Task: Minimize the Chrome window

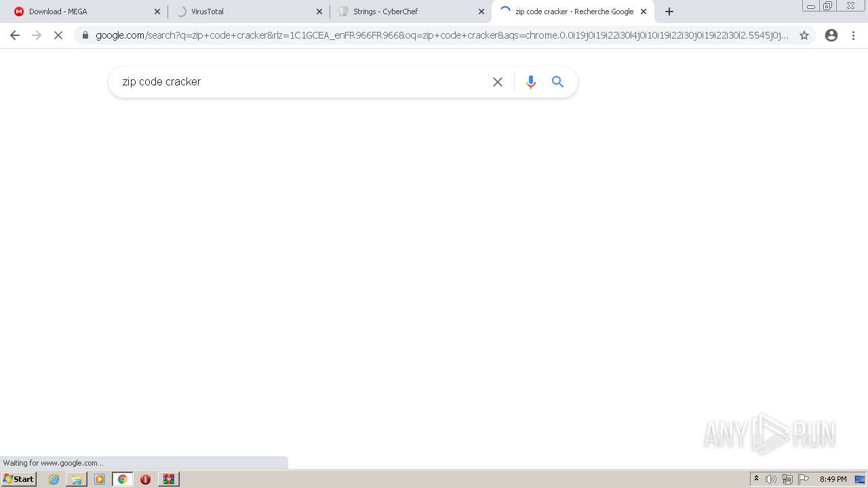Action: tap(811, 6)
